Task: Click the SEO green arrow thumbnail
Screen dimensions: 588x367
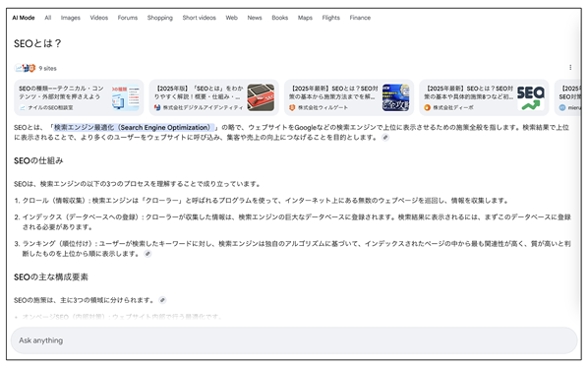Action: tap(531, 97)
